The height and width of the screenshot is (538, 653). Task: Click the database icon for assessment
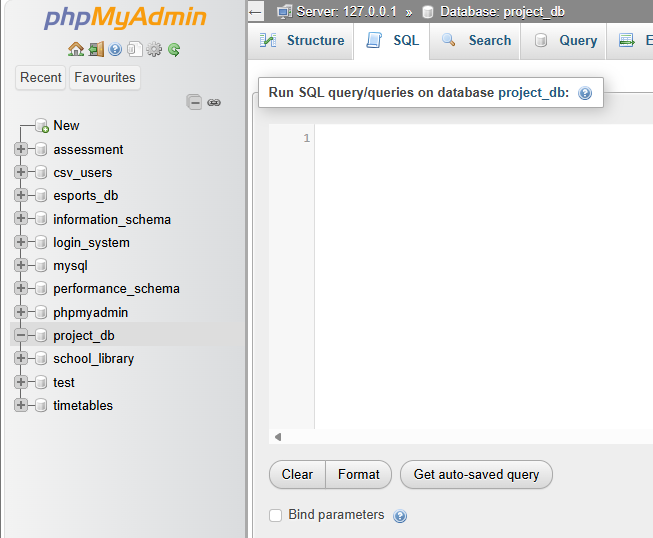(41, 149)
